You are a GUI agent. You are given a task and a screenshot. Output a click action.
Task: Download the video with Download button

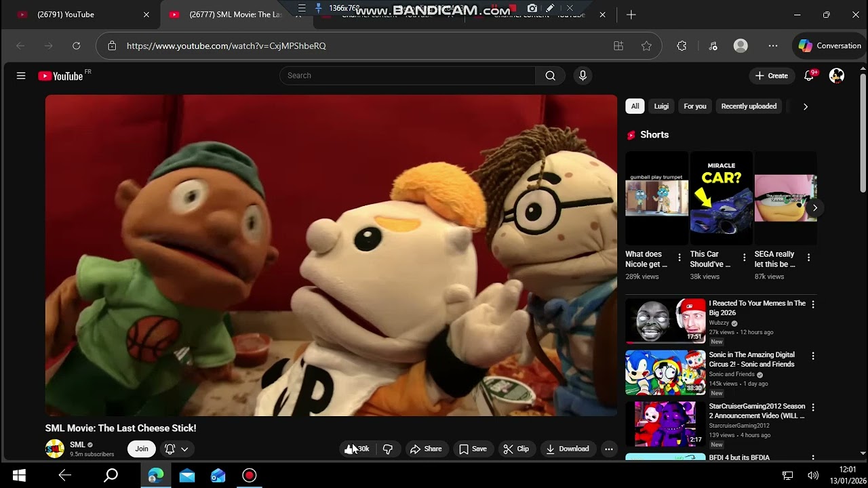click(x=567, y=449)
